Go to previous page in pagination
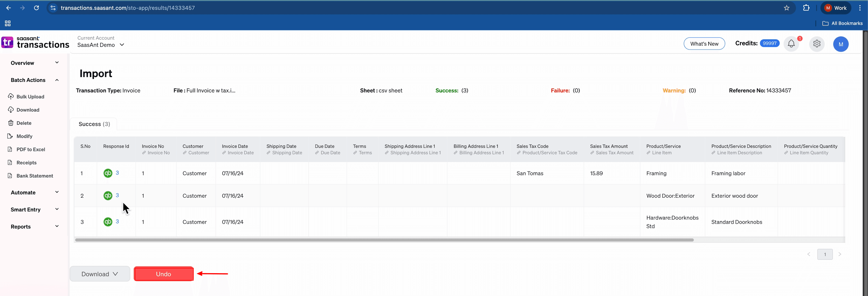Image resolution: width=868 pixels, height=296 pixels. pyautogui.click(x=808, y=254)
